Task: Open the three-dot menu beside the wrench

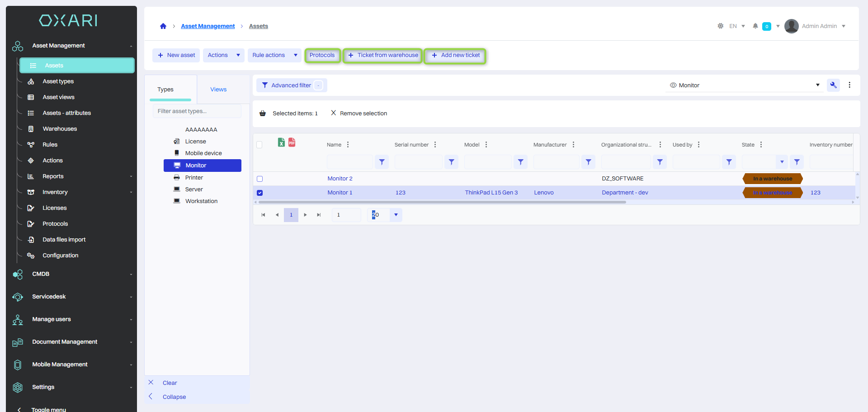Action: pos(849,85)
